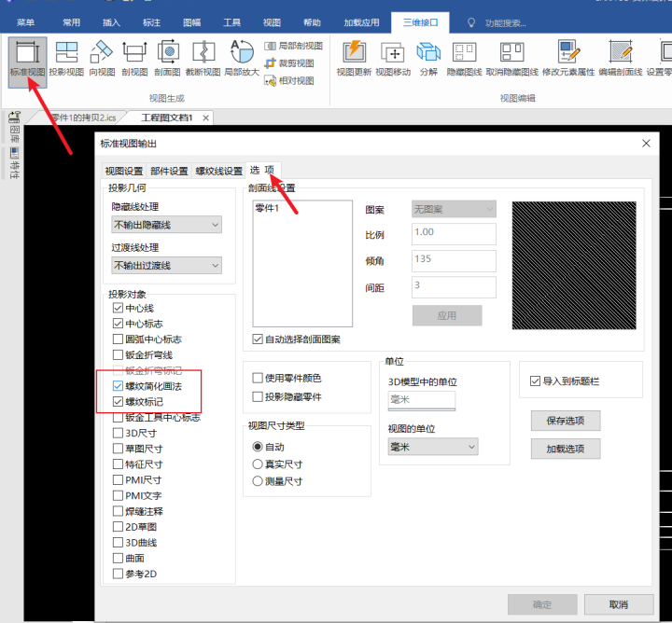
Task: Click the 标准视图 ribbon icon
Action: 27,62
